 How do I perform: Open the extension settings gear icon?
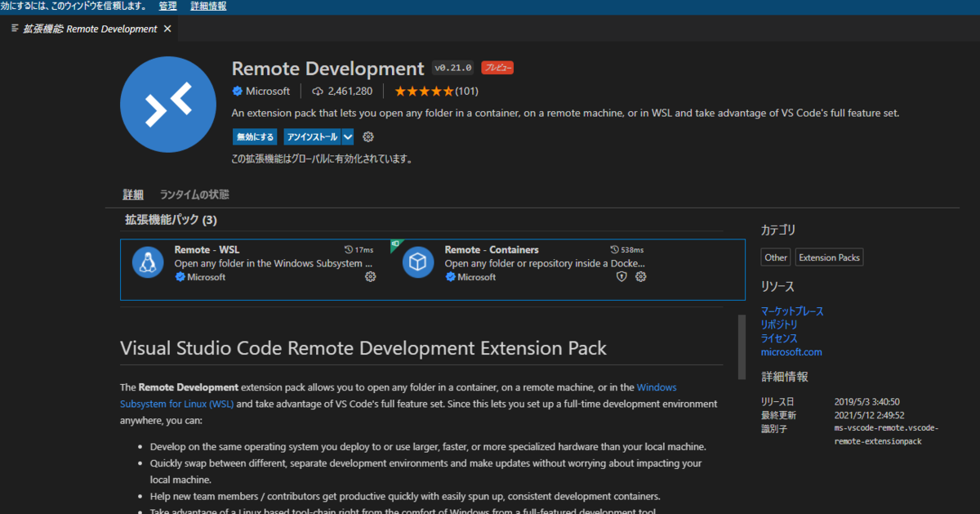[x=368, y=136]
